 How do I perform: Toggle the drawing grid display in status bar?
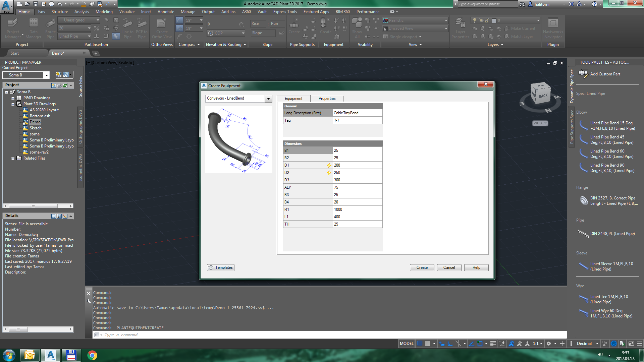tap(419, 344)
